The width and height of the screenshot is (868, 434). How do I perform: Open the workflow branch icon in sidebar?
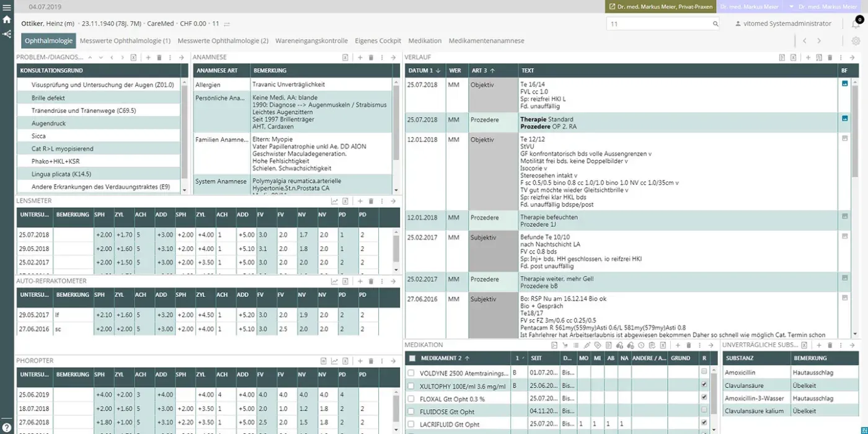click(6, 33)
